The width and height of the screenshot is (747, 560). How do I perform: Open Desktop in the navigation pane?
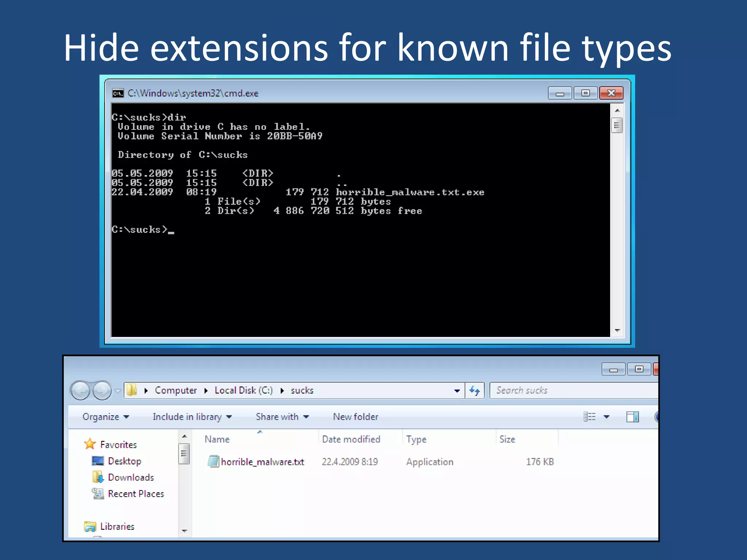click(124, 461)
